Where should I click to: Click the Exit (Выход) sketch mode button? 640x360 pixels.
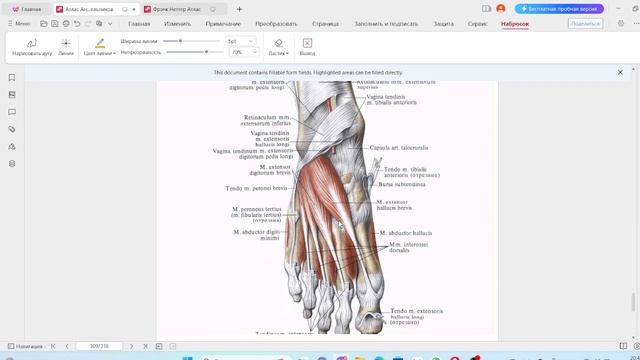tap(307, 47)
